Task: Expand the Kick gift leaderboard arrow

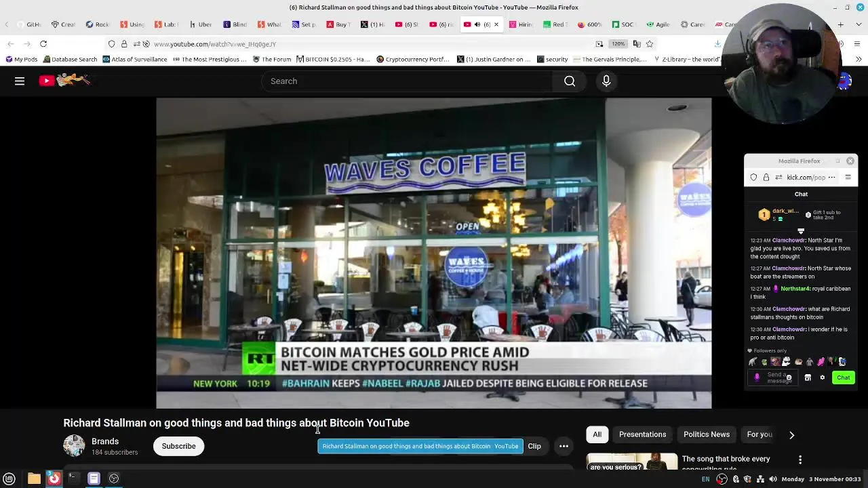Action: pyautogui.click(x=801, y=231)
